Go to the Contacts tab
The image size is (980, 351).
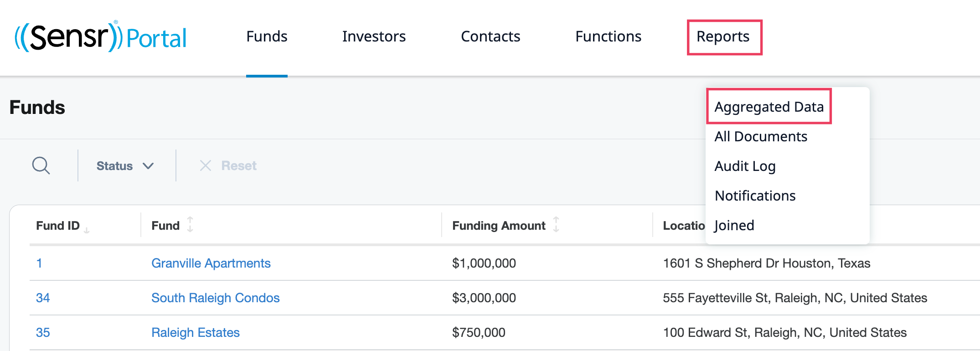coord(490,36)
